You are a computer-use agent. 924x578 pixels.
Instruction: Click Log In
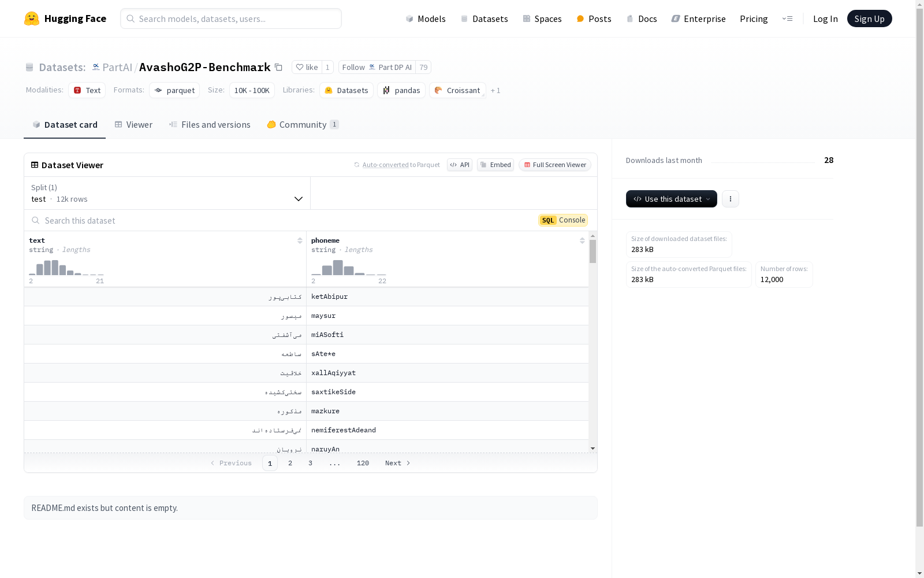tap(825, 18)
